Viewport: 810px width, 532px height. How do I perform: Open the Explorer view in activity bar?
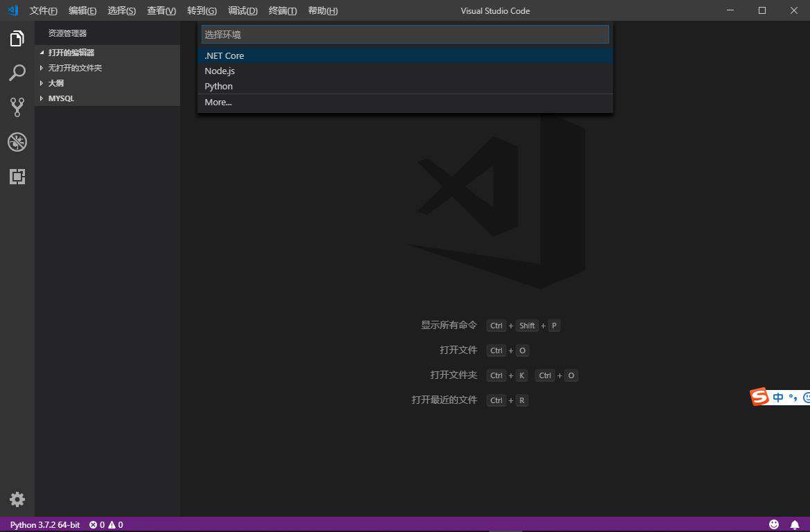tap(17, 39)
